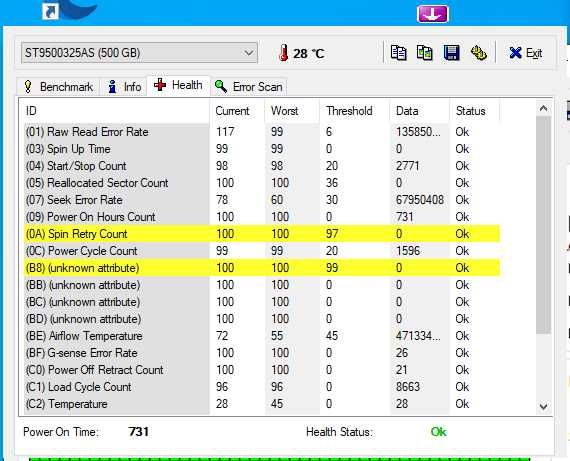Click the Status column header
The image size is (570, 461).
pos(474,111)
